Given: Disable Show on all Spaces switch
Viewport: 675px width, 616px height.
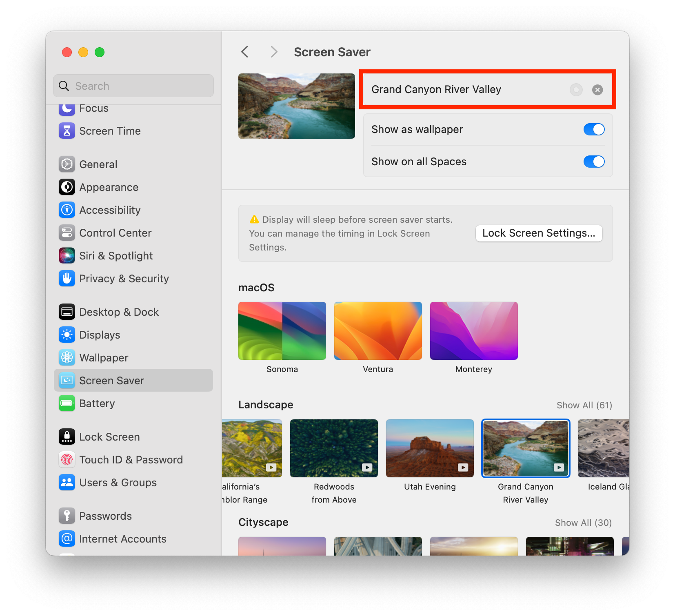Looking at the screenshot, I should click(x=594, y=162).
